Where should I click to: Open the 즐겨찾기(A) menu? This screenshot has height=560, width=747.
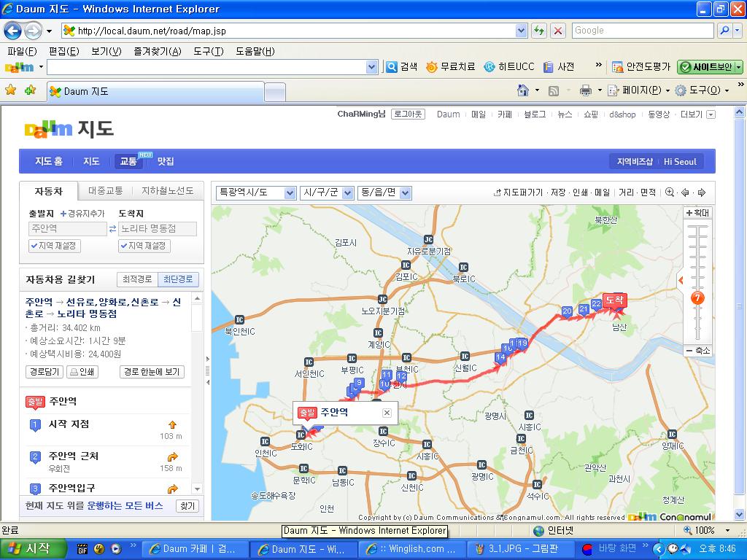(158, 51)
